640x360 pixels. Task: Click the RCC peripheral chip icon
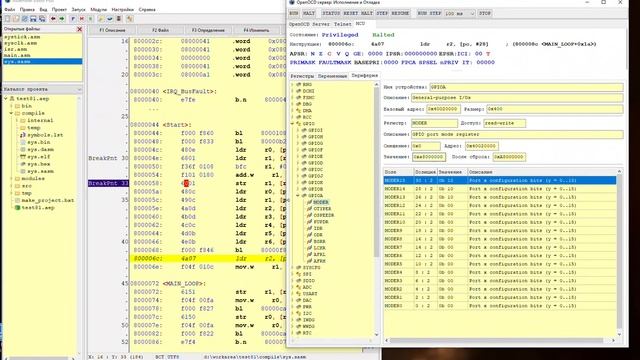[x=298, y=117]
